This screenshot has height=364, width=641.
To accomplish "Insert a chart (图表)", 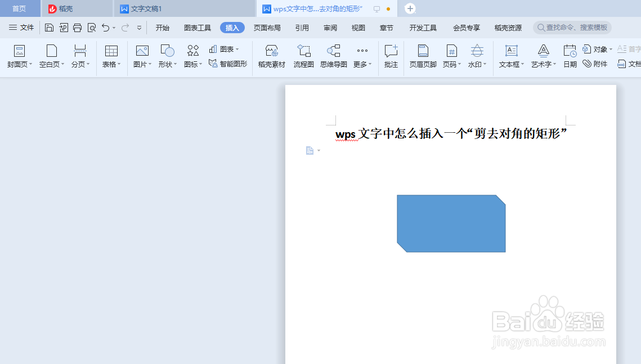I will pyautogui.click(x=223, y=50).
